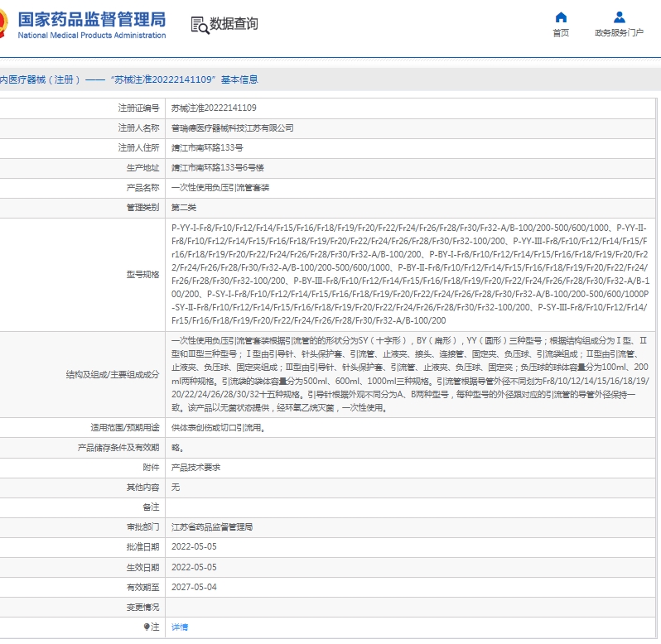Click the 数据查询 search document icon
The height and width of the screenshot is (644, 661).
200,25
